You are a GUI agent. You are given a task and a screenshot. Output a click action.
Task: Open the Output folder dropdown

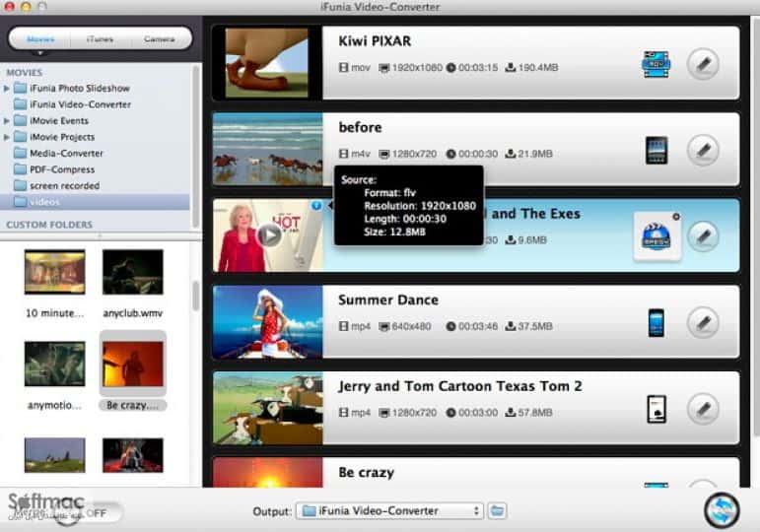pyautogui.click(x=389, y=510)
